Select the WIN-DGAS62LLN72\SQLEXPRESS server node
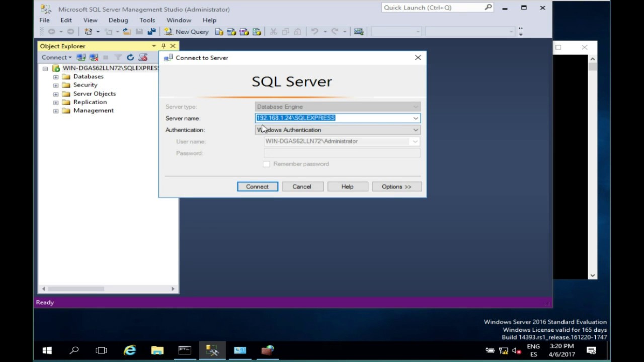 point(110,68)
